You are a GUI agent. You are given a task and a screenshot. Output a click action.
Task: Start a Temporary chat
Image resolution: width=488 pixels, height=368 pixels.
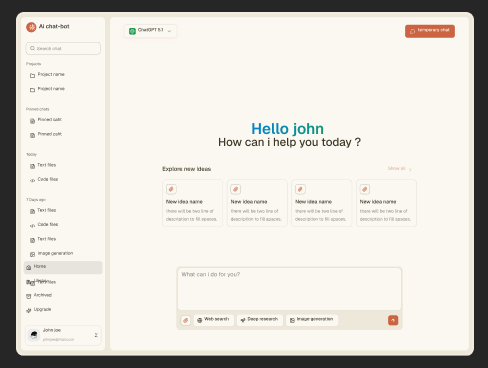point(430,31)
